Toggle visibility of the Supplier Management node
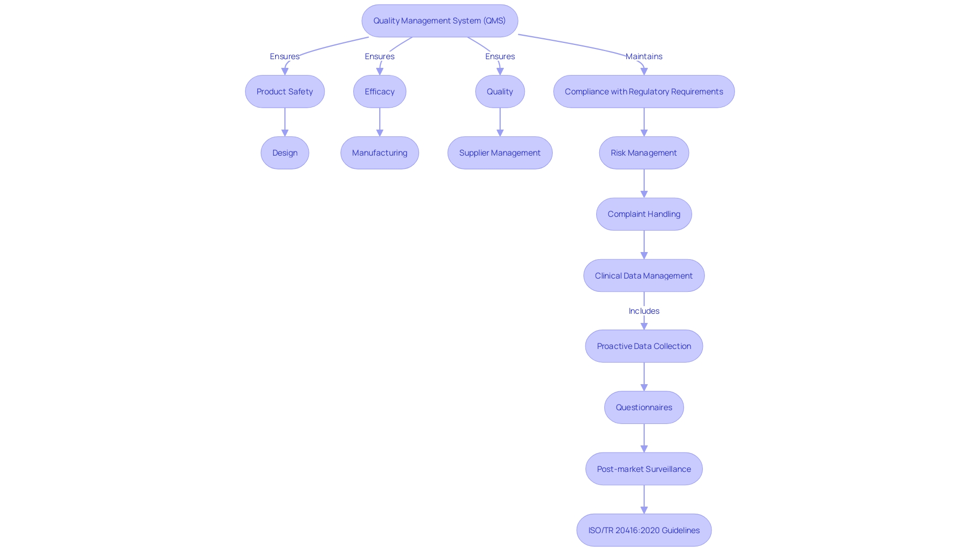This screenshot has height=551, width=980. [x=499, y=153]
